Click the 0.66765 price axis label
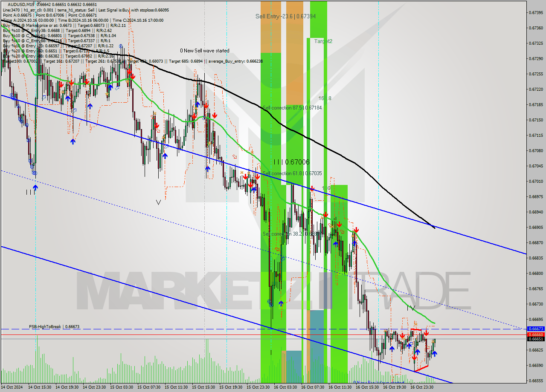Screen dimensions: 546x392 click(x=536, y=288)
